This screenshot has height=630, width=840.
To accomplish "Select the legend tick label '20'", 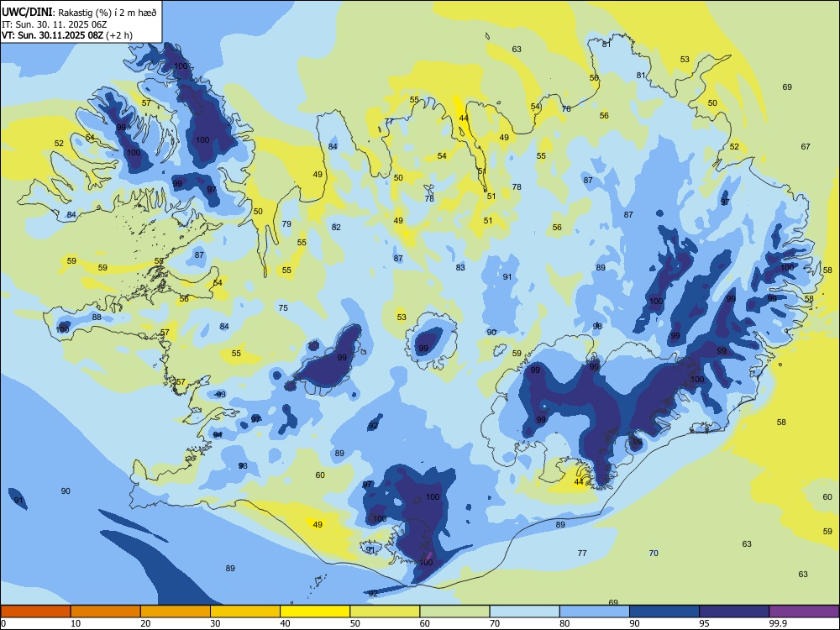I will [x=145, y=623].
